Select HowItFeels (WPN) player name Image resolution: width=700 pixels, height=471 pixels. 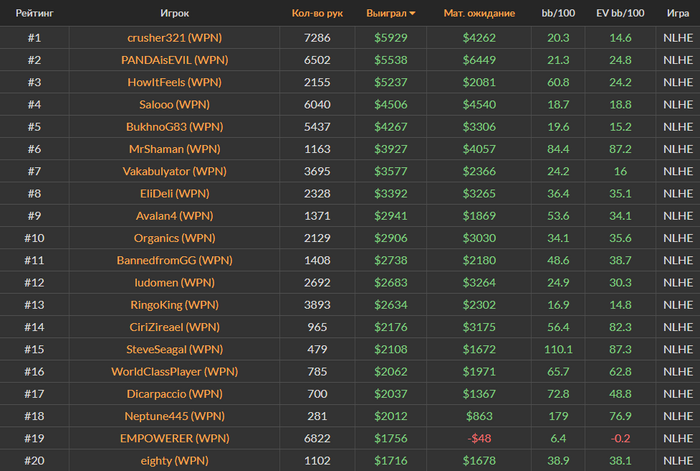tap(175, 82)
